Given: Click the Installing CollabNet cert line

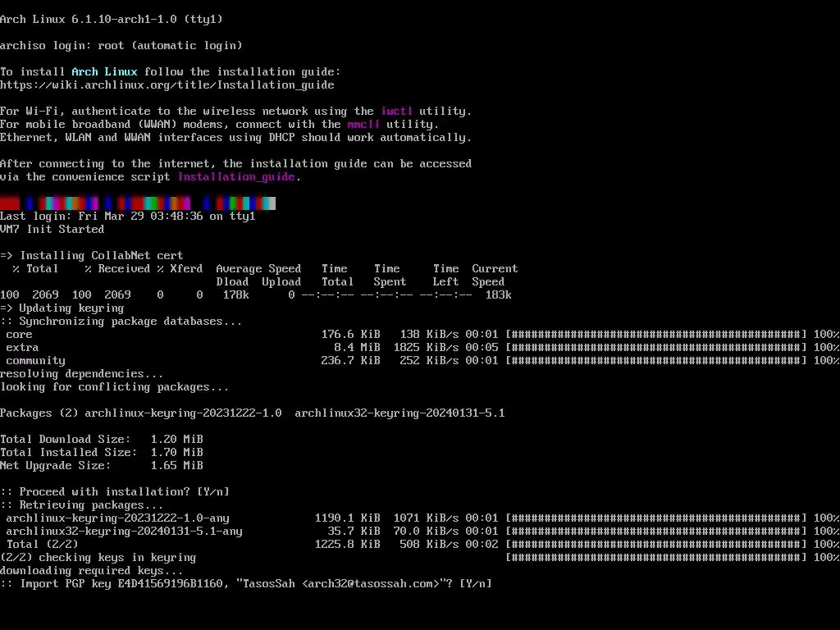Looking at the screenshot, I should click(92, 256).
